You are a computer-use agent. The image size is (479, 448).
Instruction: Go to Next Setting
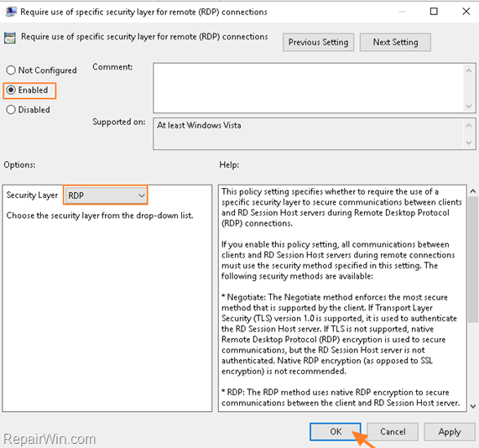tap(395, 42)
